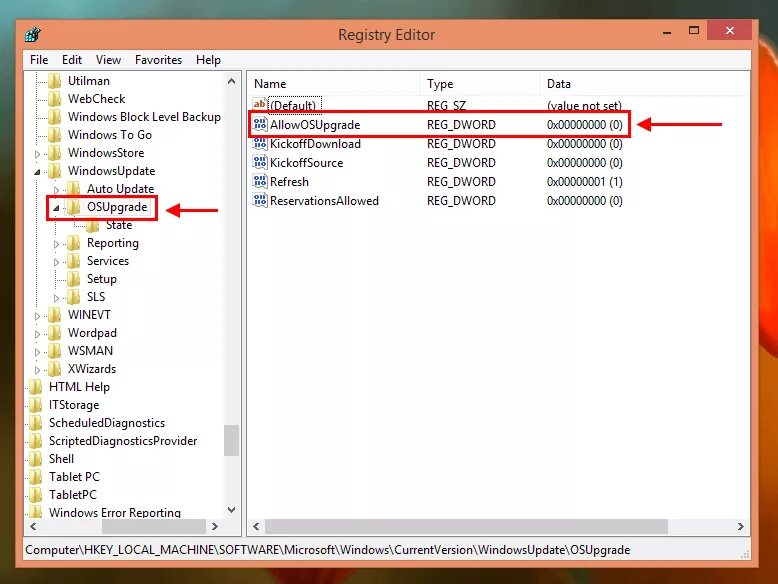The width and height of the screenshot is (778, 584).
Task: Click tree pane scroll down arrow
Action: [x=231, y=510]
